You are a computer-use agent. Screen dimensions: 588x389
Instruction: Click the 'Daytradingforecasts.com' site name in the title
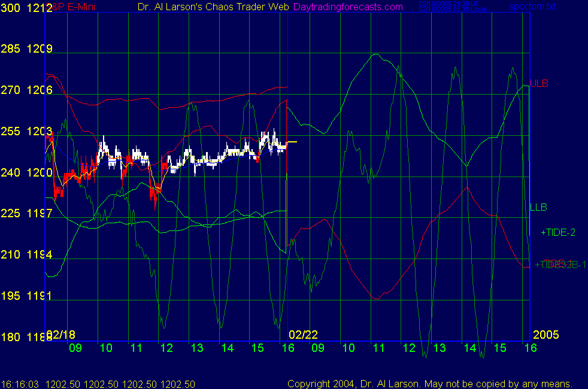pyautogui.click(x=348, y=7)
